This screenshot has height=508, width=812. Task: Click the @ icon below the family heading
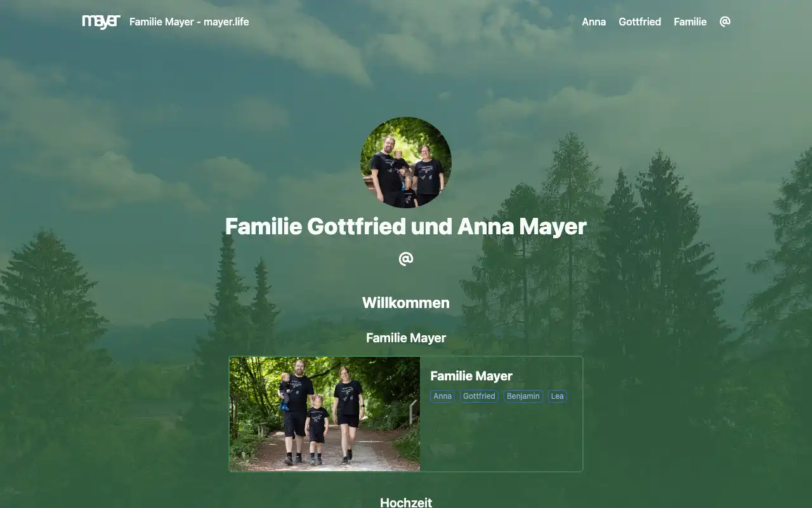click(406, 258)
